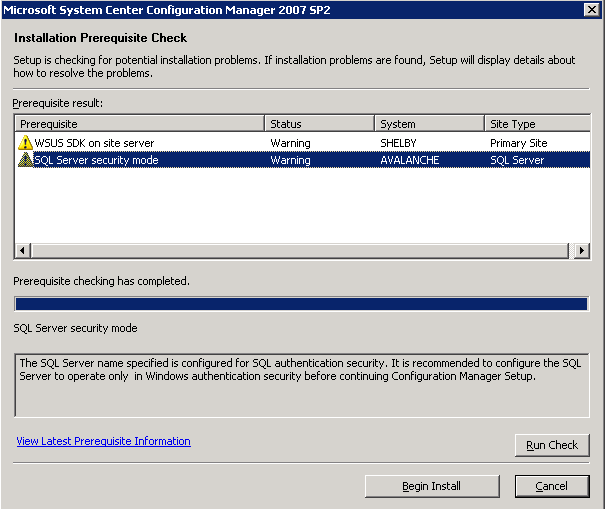Click the AVALANCHE system cell
This screenshot has width=605, height=509.
(x=410, y=160)
